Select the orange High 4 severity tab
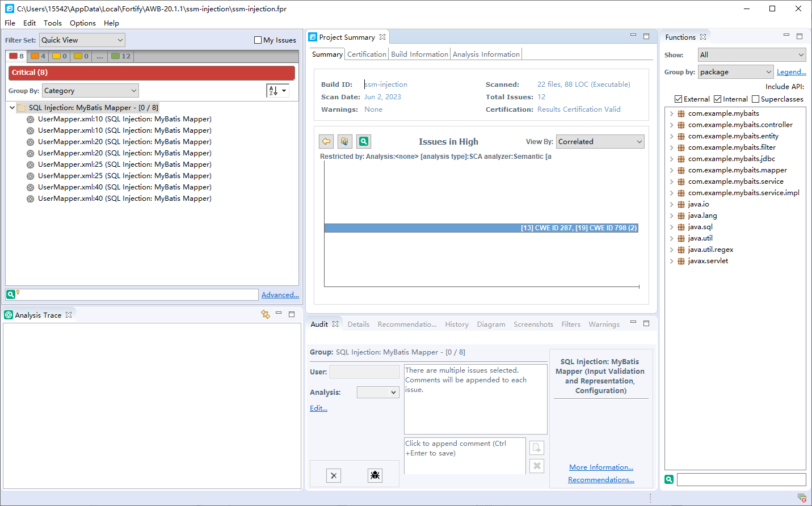Viewport: 812px width, 506px height. (38, 56)
